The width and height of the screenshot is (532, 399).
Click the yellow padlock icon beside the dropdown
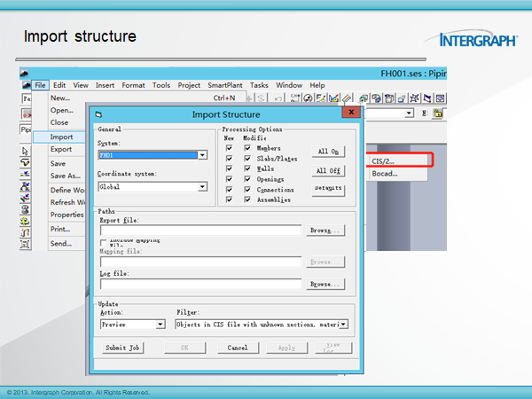point(438,113)
